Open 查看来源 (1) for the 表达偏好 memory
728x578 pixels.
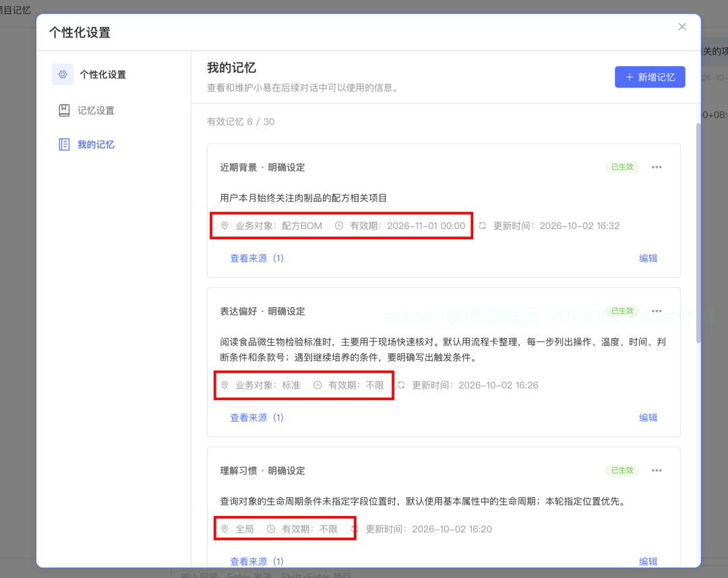[257, 418]
